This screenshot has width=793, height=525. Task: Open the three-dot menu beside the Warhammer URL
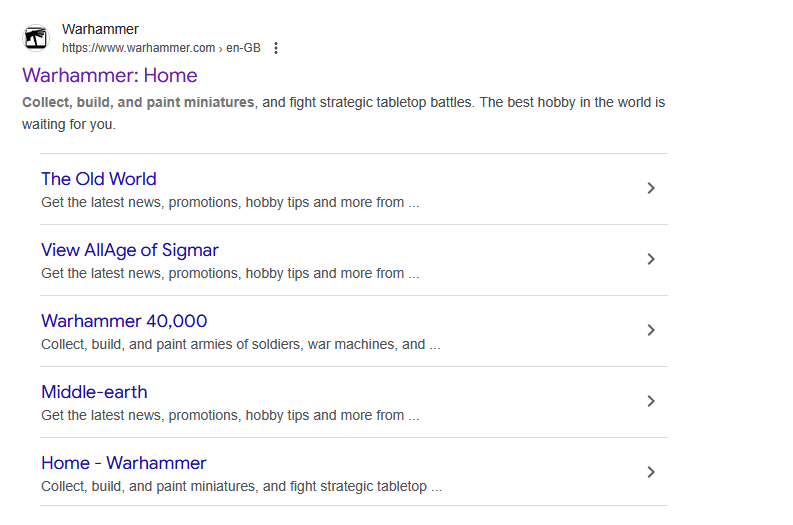click(x=276, y=48)
